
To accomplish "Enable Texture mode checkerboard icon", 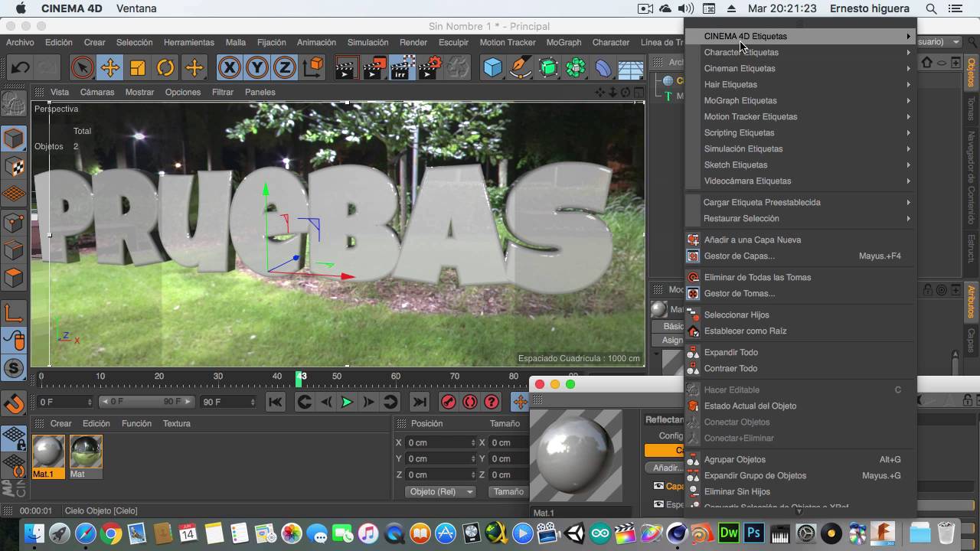I will tap(14, 167).
